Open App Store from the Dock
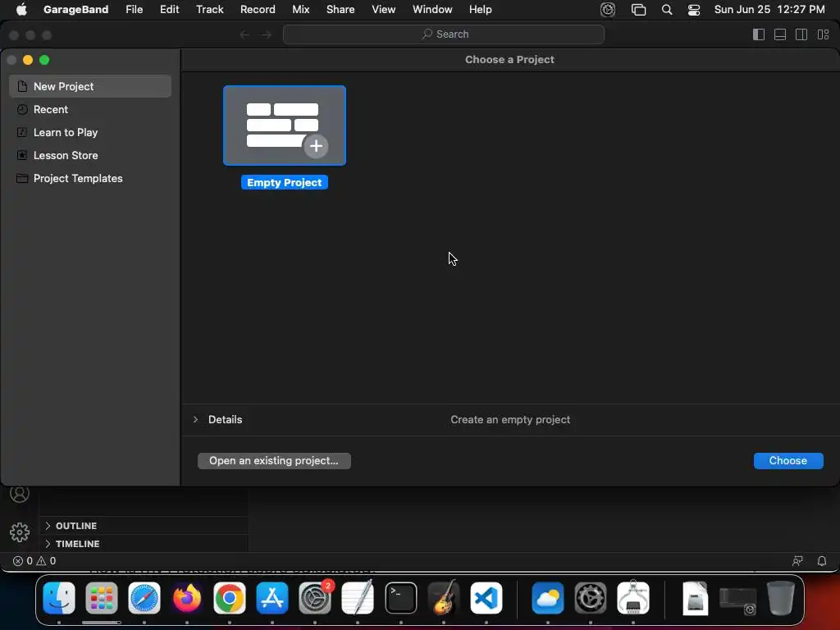The width and height of the screenshot is (840, 630). (x=272, y=598)
